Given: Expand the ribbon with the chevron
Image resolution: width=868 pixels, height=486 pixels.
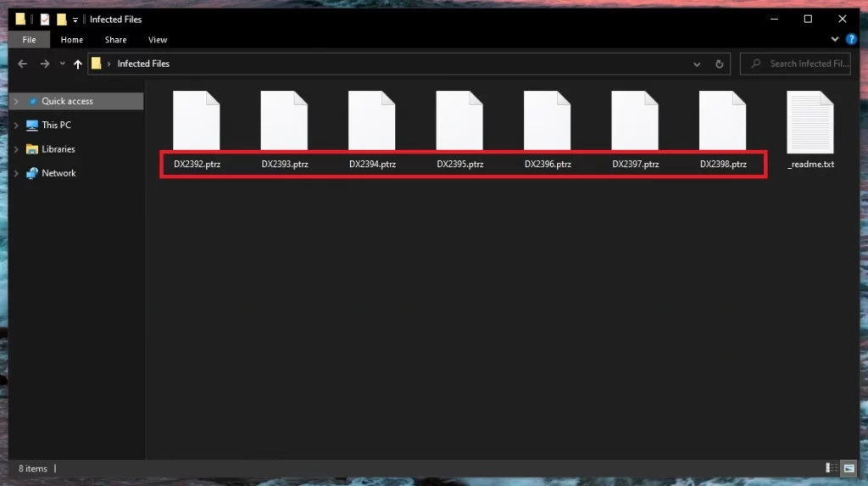Looking at the screenshot, I should coord(835,39).
